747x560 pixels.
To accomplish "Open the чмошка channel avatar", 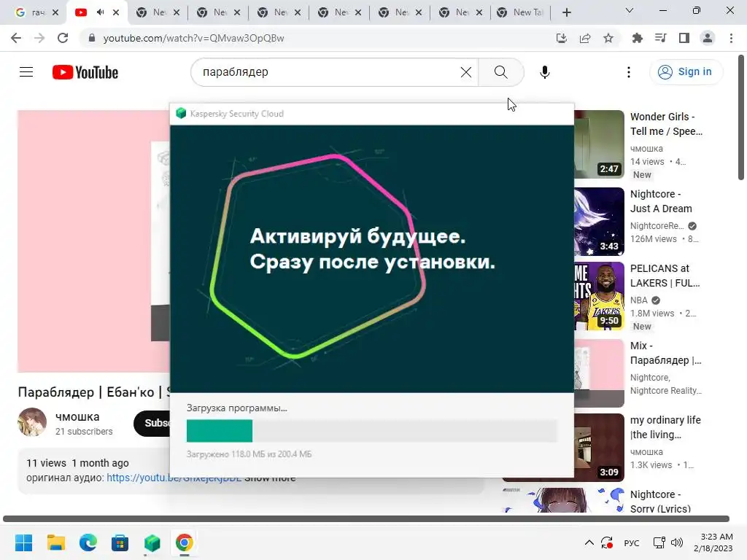I will [x=32, y=422].
